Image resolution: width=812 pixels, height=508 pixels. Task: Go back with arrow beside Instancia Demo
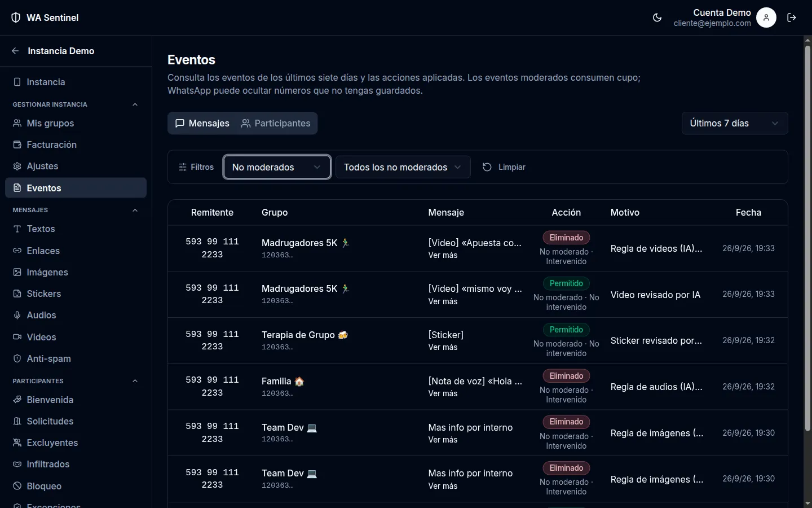point(15,51)
